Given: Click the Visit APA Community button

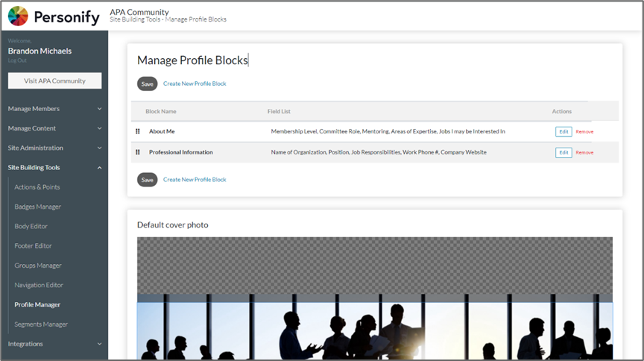Looking at the screenshot, I should click(54, 81).
